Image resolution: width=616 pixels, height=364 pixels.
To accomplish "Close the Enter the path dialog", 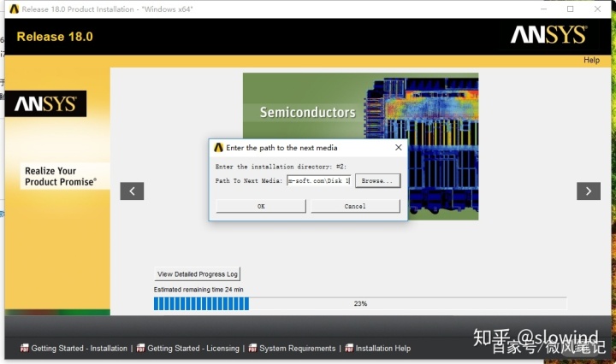I will [399, 148].
